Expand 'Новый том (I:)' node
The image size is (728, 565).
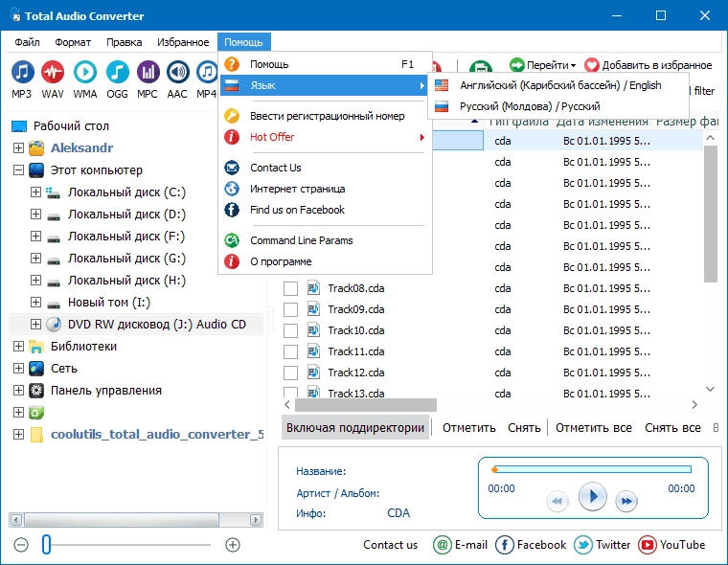(35, 303)
